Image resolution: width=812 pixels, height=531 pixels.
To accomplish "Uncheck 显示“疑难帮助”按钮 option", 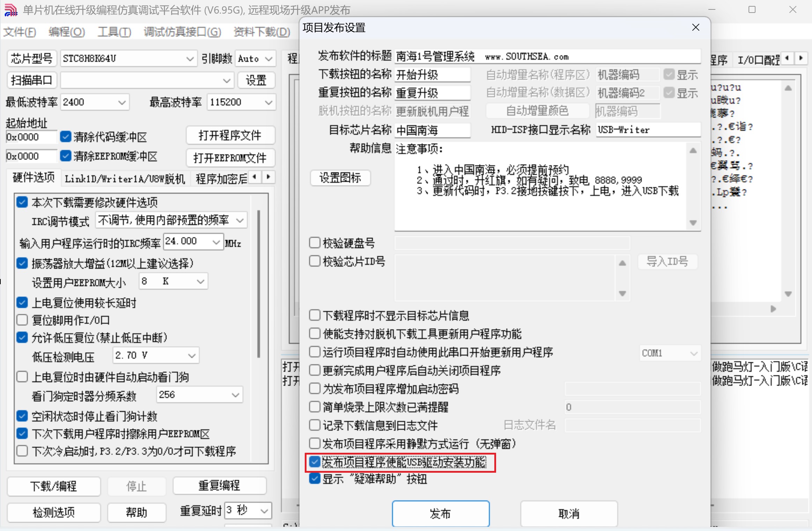I will [315, 478].
